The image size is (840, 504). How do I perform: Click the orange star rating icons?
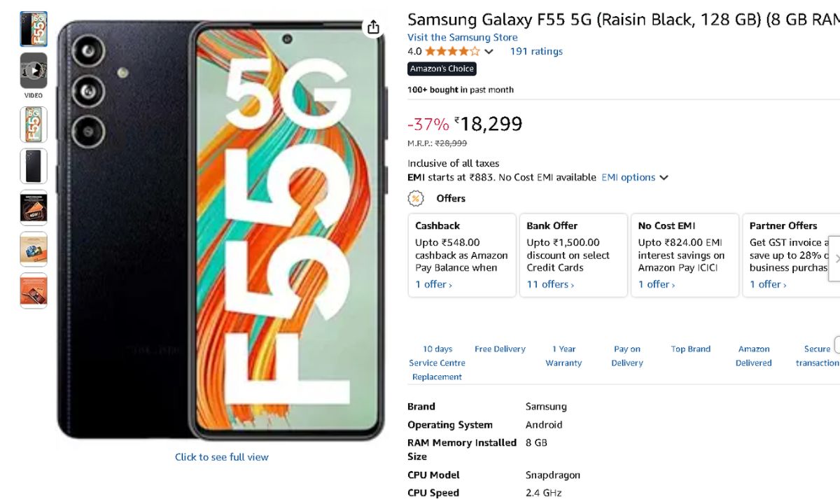(x=452, y=51)
